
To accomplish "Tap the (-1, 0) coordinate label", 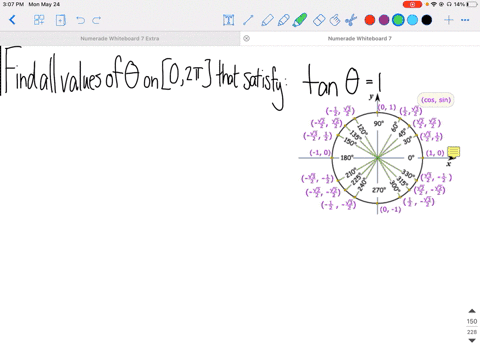I will 320,153.
